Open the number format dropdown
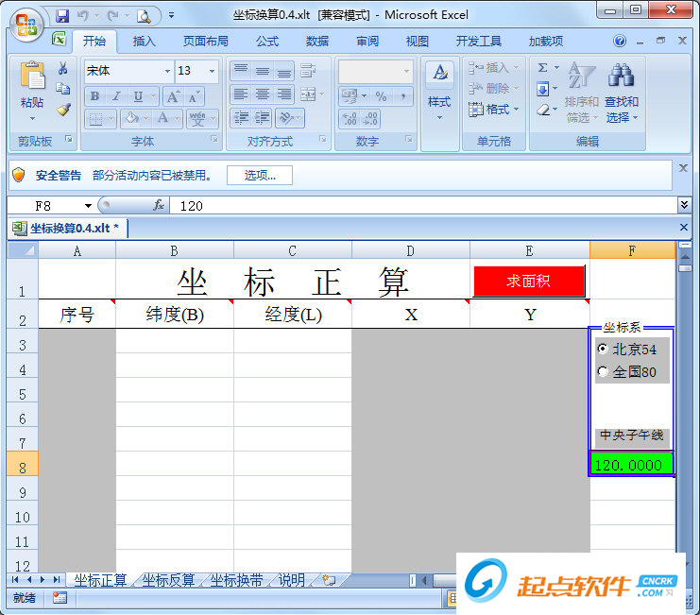 406,72
